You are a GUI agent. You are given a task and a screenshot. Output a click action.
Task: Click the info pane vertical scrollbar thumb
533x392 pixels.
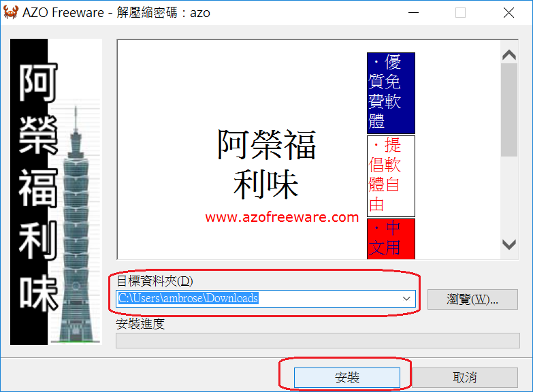[x=509, y=110]
